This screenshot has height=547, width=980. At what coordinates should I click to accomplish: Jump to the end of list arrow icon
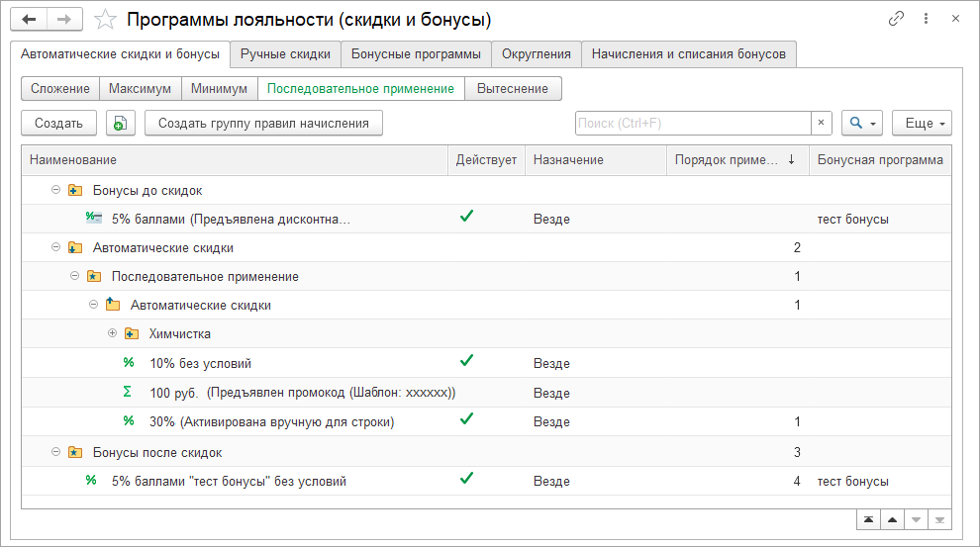(939, 520)
